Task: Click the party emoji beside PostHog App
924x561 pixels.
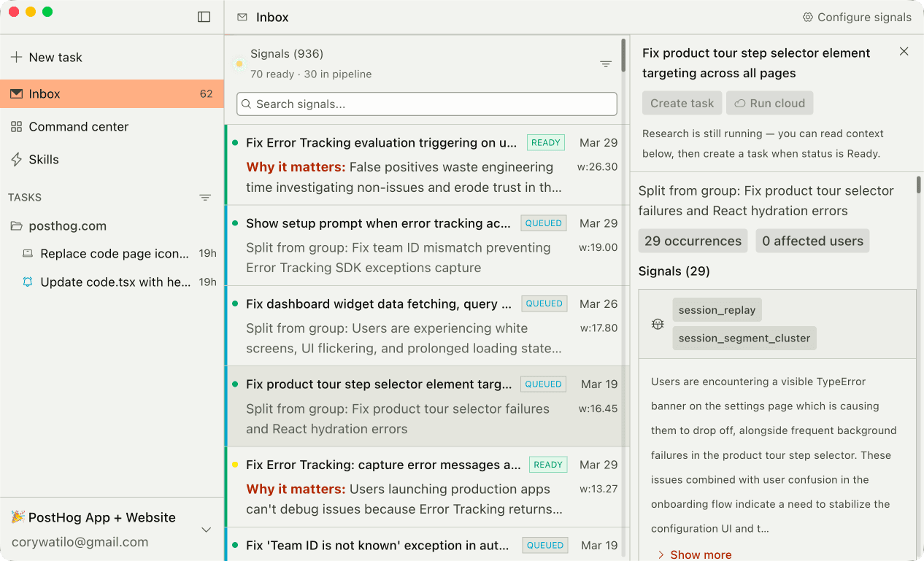Action: pos(18,517)
